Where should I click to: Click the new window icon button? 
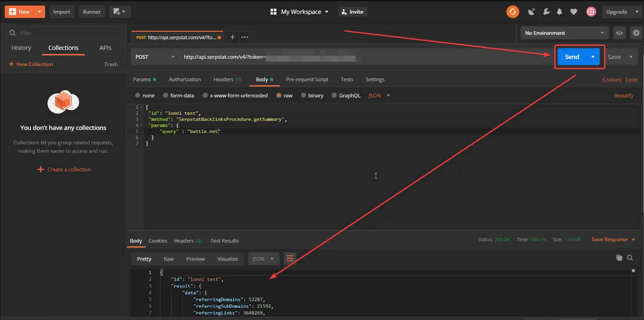[120, 12]
